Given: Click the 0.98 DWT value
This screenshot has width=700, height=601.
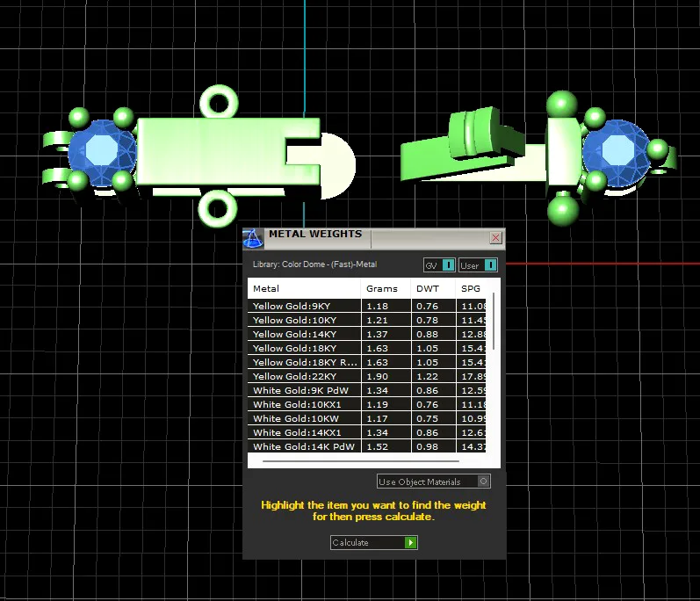Looking at the screenshot, I should pos(427,446).
